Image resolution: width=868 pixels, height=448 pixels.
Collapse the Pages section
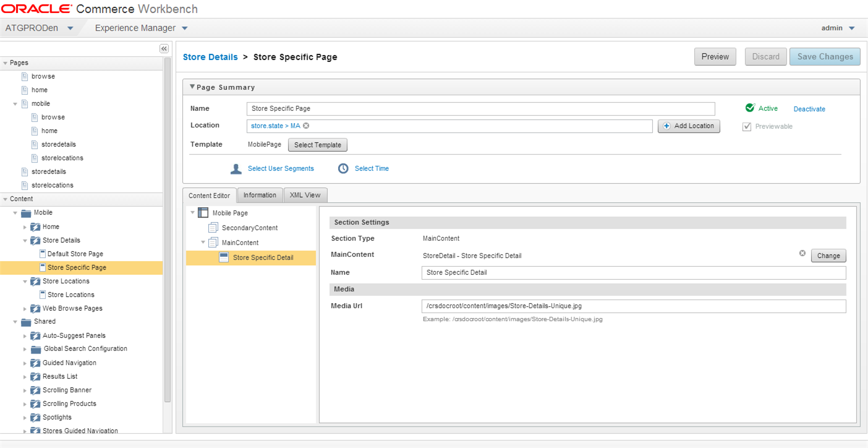tap(6, 63)
